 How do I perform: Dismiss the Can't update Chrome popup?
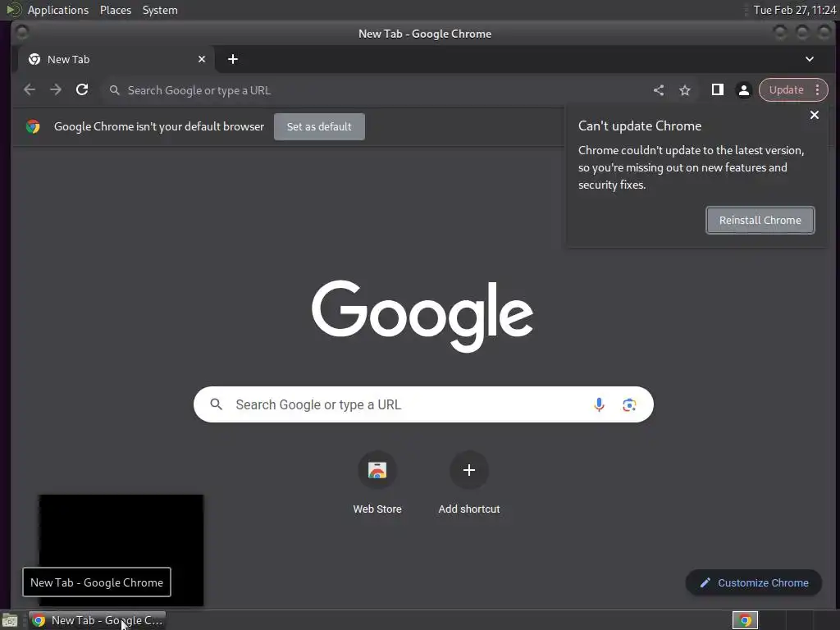pos(815,115)
